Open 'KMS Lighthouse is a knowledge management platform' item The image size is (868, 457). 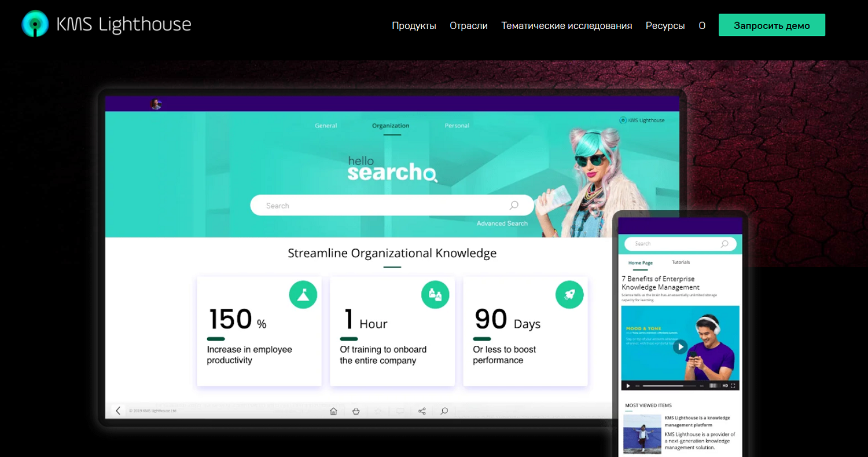(697, 421)
